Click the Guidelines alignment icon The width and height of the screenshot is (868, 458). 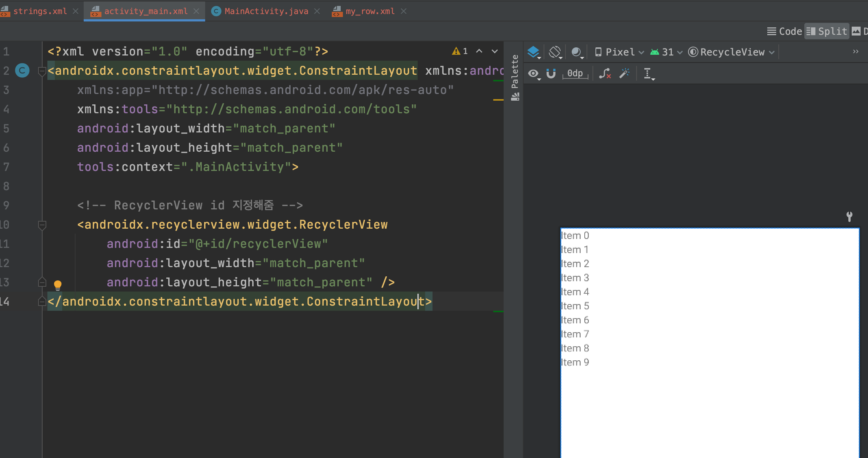648,73
